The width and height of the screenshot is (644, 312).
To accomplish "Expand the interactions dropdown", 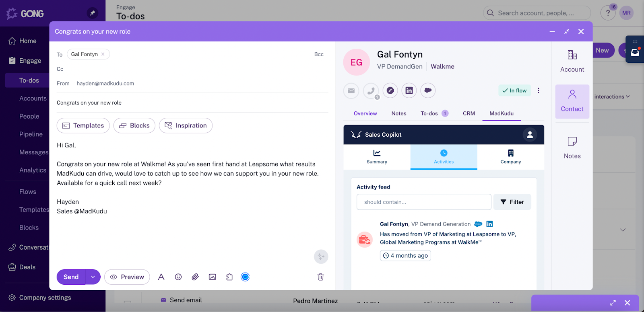I will pos(612,96).
